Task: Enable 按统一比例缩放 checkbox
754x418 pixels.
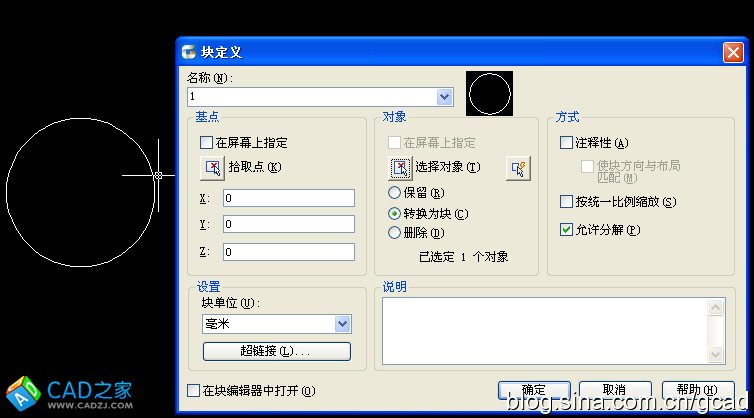Action: (567, 202)
